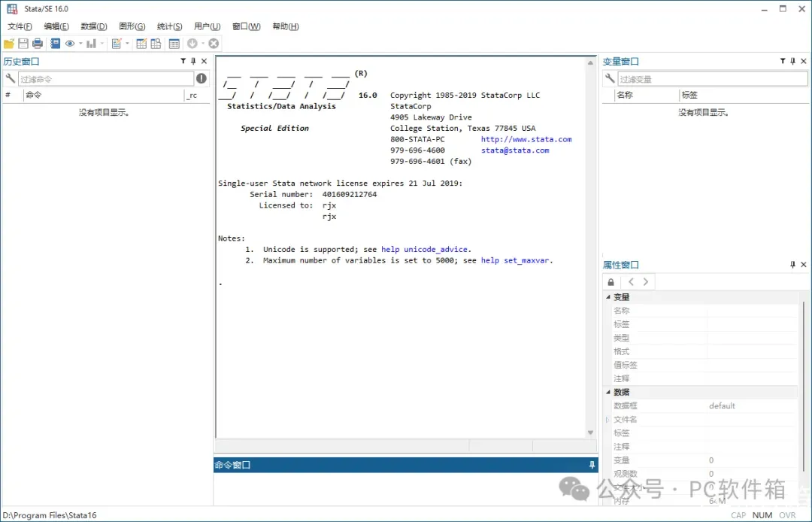Click the Open file folder icon
The width and height of the screenshot is (812, 522).
click(x=9, y=44)
